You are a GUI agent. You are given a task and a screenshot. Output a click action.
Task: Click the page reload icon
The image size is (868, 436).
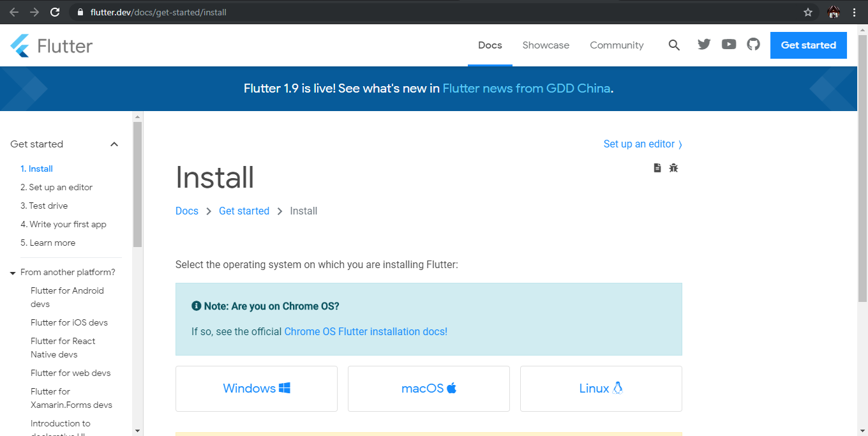coord(56,11)
